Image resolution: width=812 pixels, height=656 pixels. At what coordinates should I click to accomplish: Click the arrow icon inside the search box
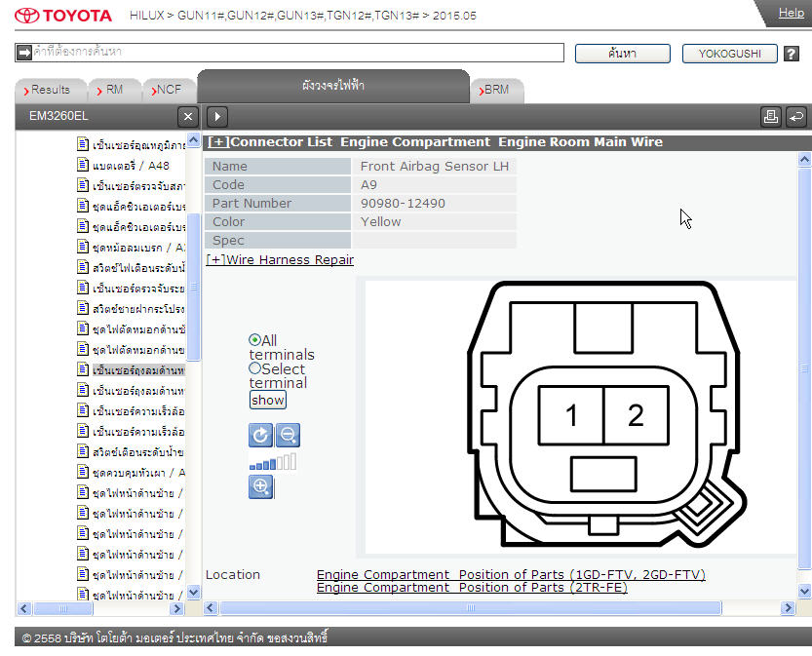click(24, 53)
